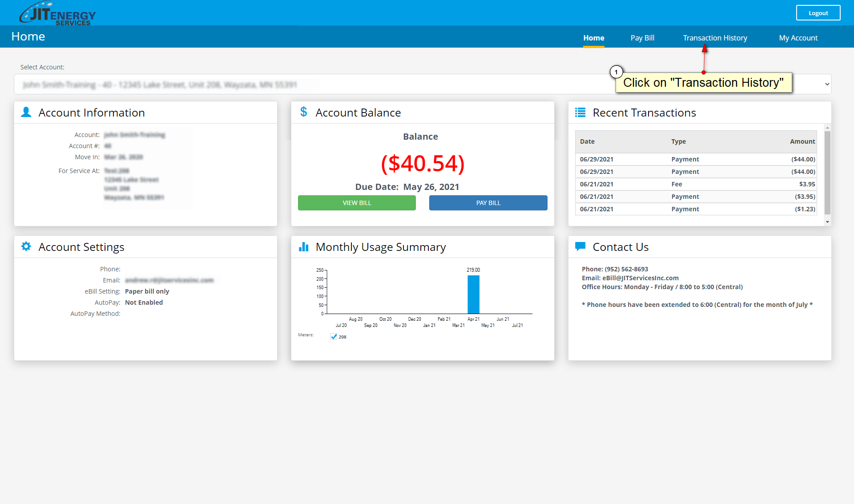This screenshot has height=504, width=854.
Task: Open the My Account tab
Action: click(x=798, y=38)
